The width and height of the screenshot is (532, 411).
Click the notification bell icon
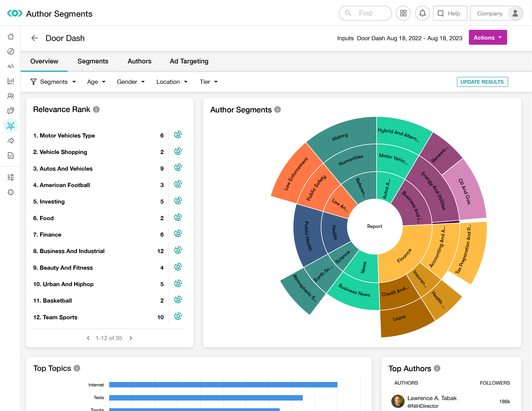[422, 13]
